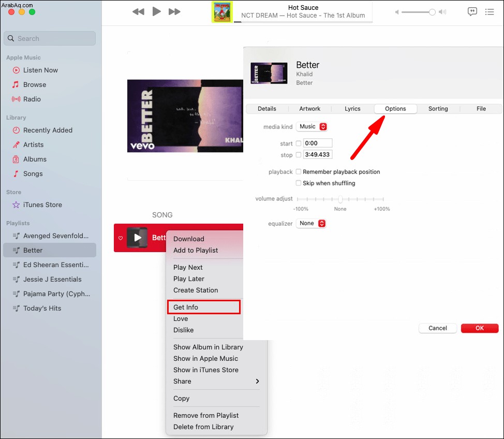Enable the stop time checkbox
Screen dimensions: 504x439
[x=298, y=155]
